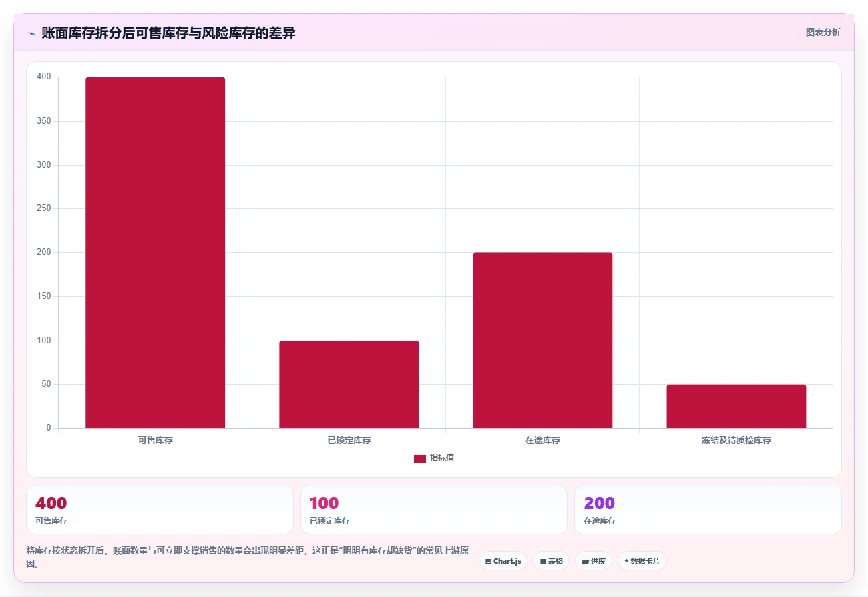
Task: Select the 400 可售库存 data card
Action: (x=160, y=510)
